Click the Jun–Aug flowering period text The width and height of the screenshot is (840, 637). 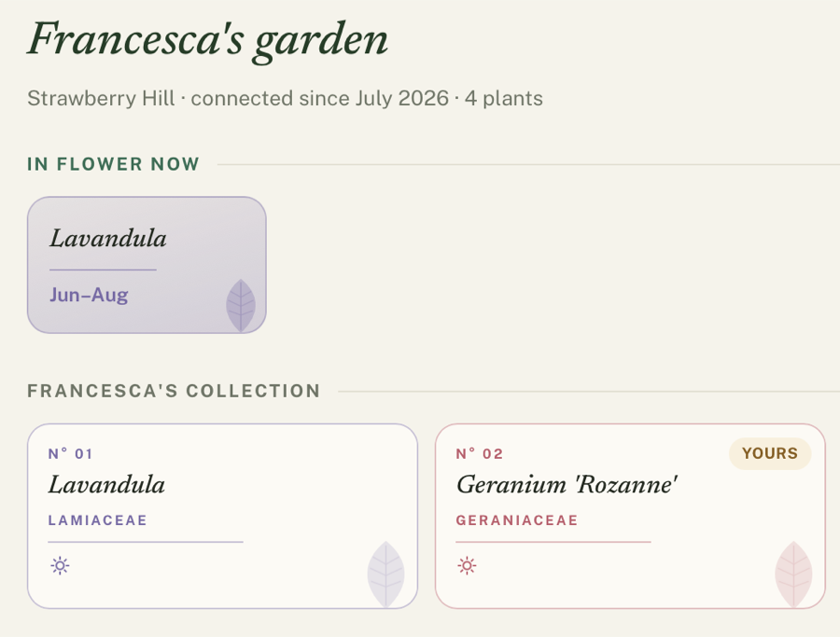[89, 295]
